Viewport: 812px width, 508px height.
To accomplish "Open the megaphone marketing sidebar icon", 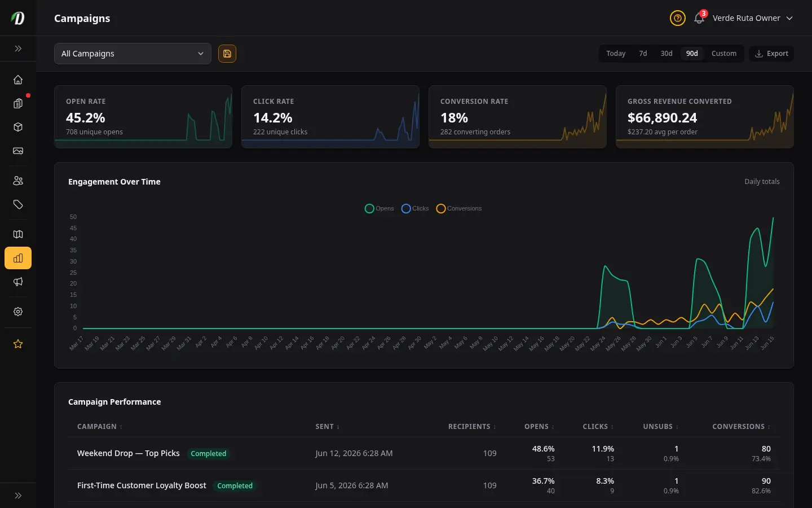I will [x=18, y=282].
